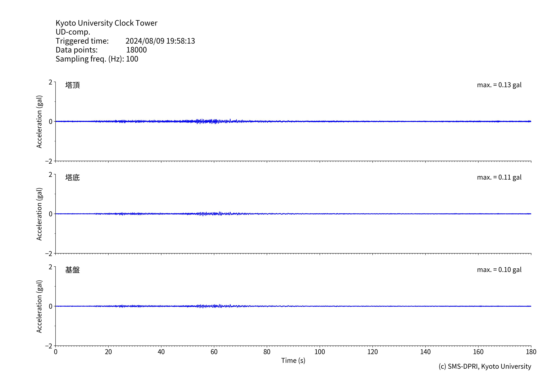
Task: Click the bottom plot's Acceleration (gal) axis label
Action: click(39, 306)
